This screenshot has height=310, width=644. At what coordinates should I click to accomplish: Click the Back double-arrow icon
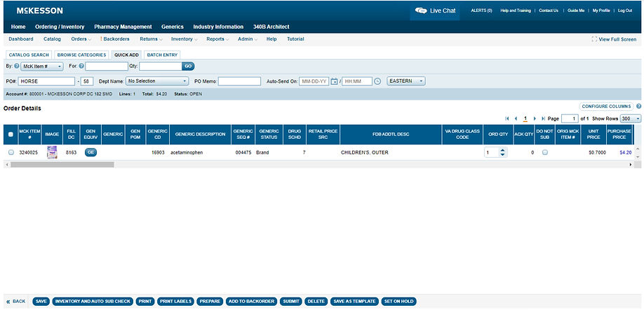point(8,302)
